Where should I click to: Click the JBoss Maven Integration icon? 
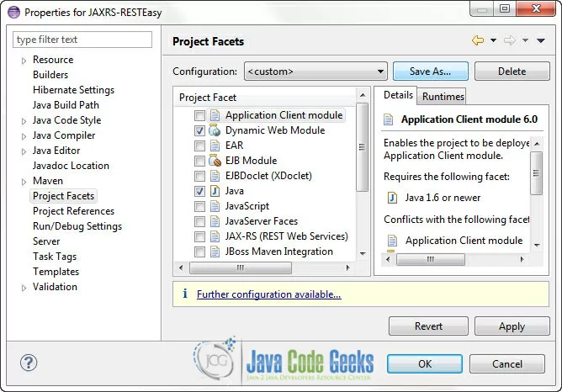(x=215, y=252)
